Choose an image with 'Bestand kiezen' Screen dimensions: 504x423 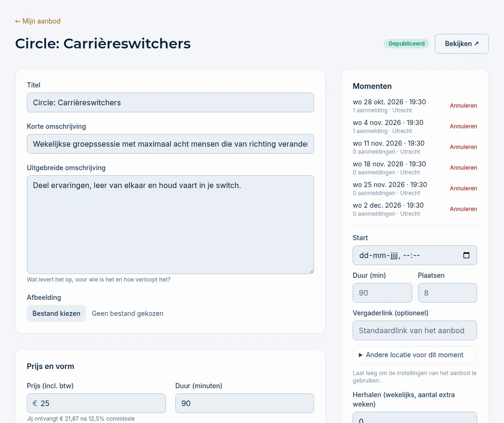point(56,313)
